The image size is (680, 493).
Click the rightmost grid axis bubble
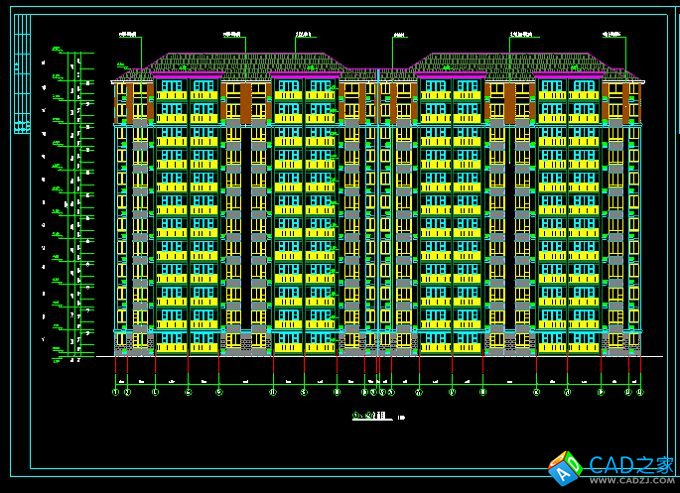point(640,392)
